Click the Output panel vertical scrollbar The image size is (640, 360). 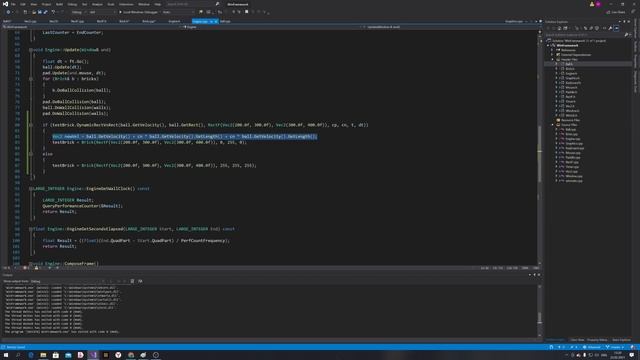tap(540, 310)
